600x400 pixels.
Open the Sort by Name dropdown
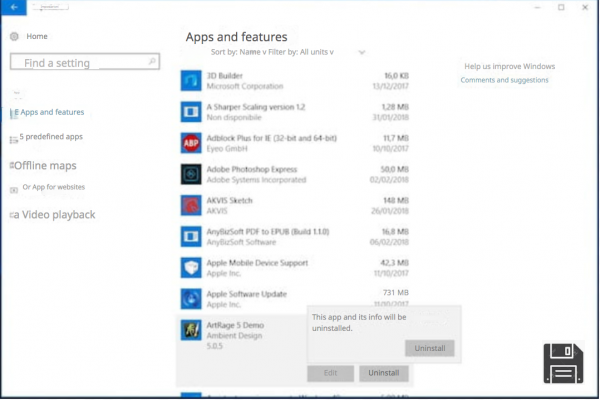tap(238, 52)
